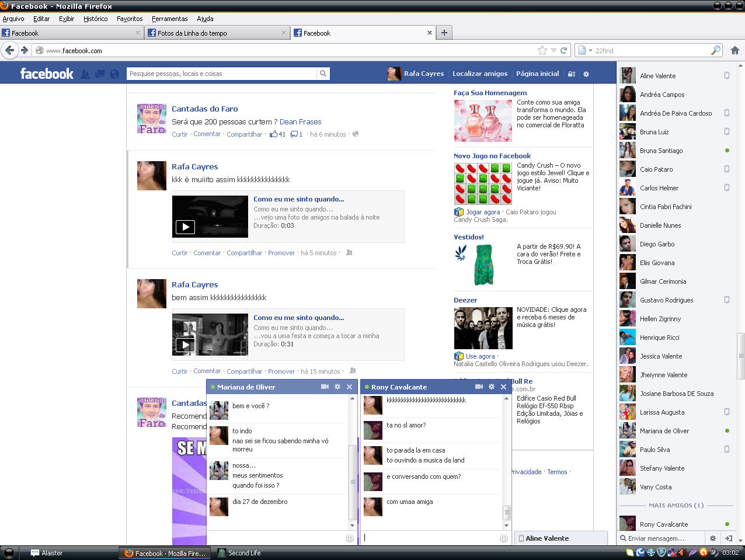Open URL history dropdown arrow
Screen dimensions: 745x560
point(553,50)
